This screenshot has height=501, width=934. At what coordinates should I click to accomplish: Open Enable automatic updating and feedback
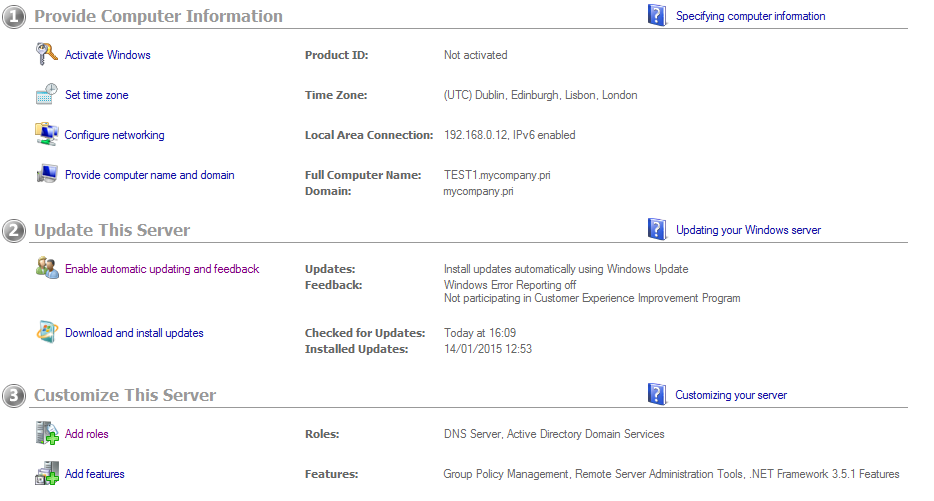(x=162, y=269)
